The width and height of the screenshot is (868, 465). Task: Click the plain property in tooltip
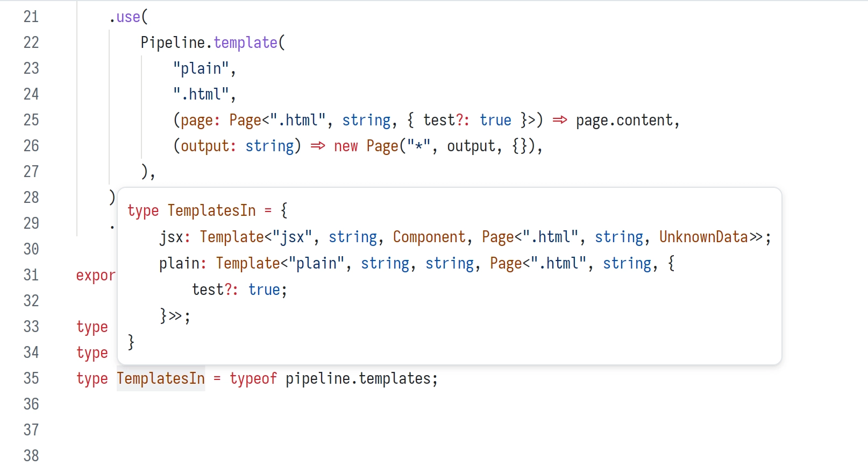(x=179, y=263)
